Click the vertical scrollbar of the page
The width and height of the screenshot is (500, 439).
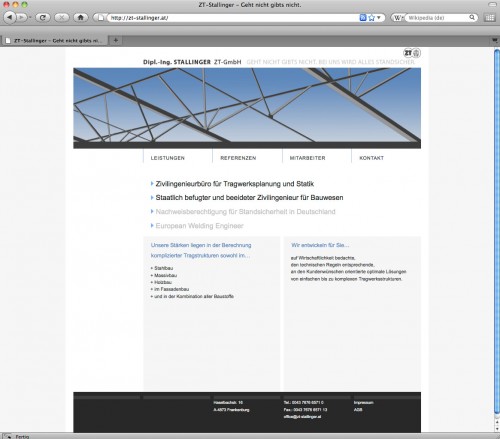click(497, 233)
